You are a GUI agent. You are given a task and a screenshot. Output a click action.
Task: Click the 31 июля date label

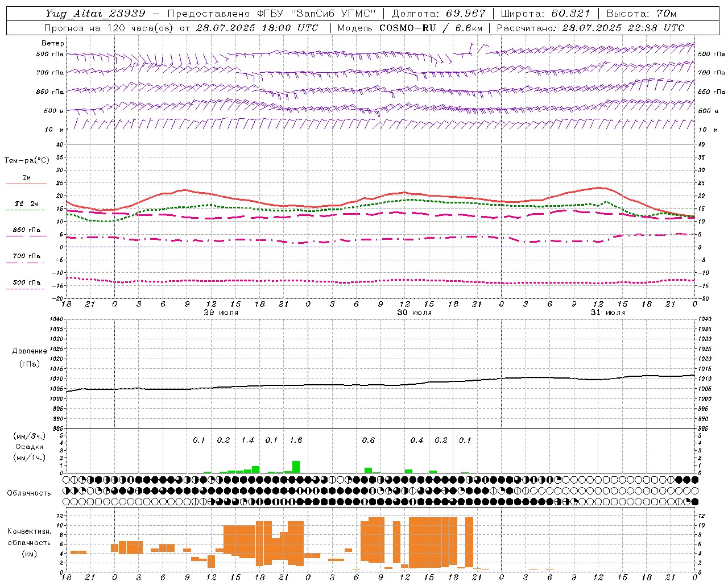pos(607,313)
